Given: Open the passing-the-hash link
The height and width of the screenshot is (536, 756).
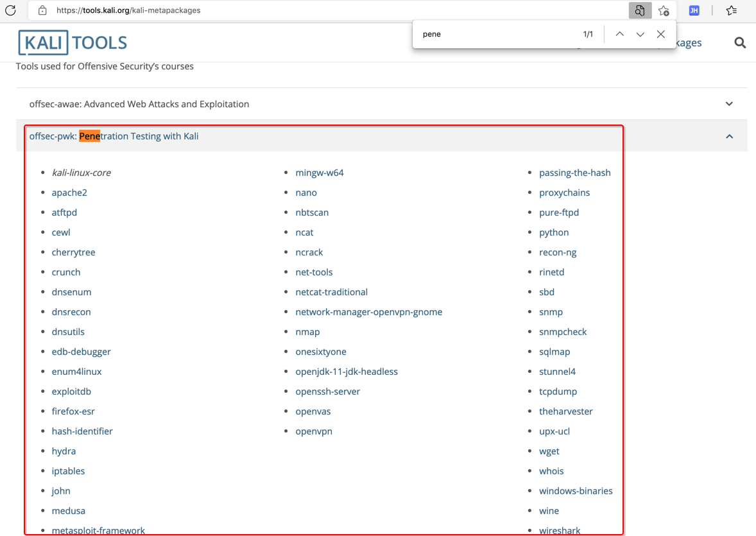Looking at the screenshot, I should click(x=575, y=173).
